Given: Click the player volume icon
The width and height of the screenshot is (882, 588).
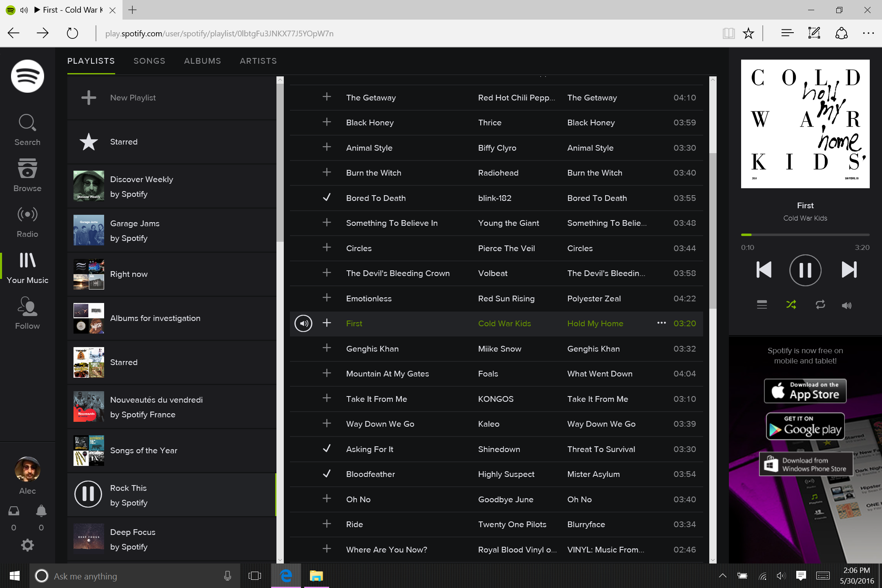Looking at the screenshot, I should (x=847, y=305).
